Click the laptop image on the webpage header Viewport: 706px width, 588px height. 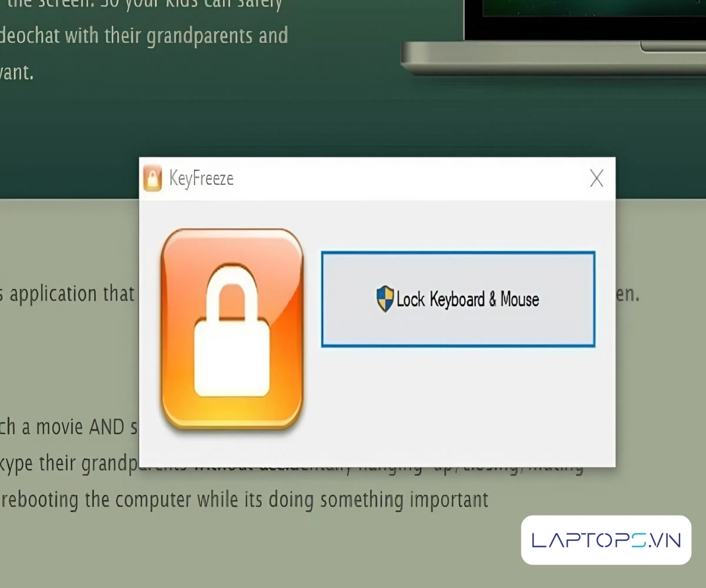pyautogui.click(x=553, y=36)
